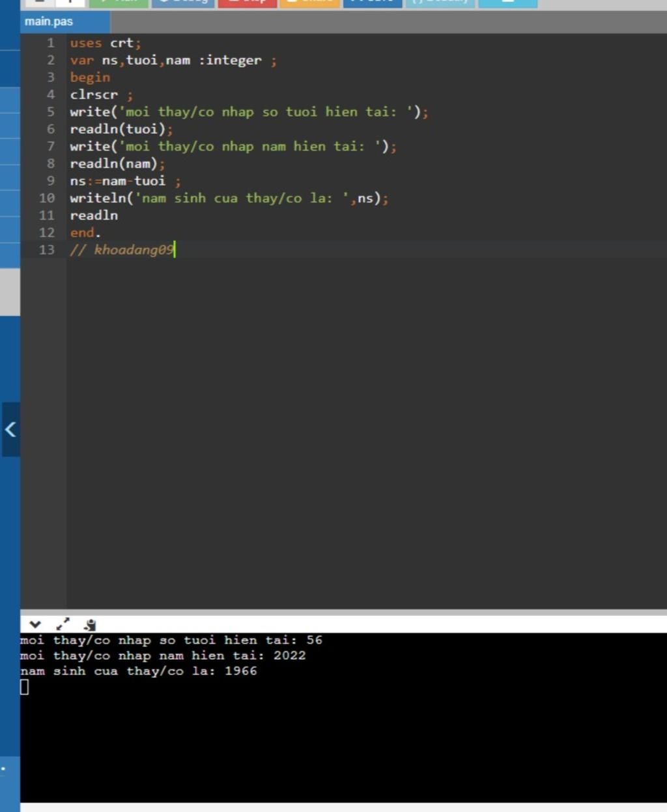Screen dimensions: 667x812
Task: Click the 'clrscr ;' statement
Action: [x=102, y=94]
